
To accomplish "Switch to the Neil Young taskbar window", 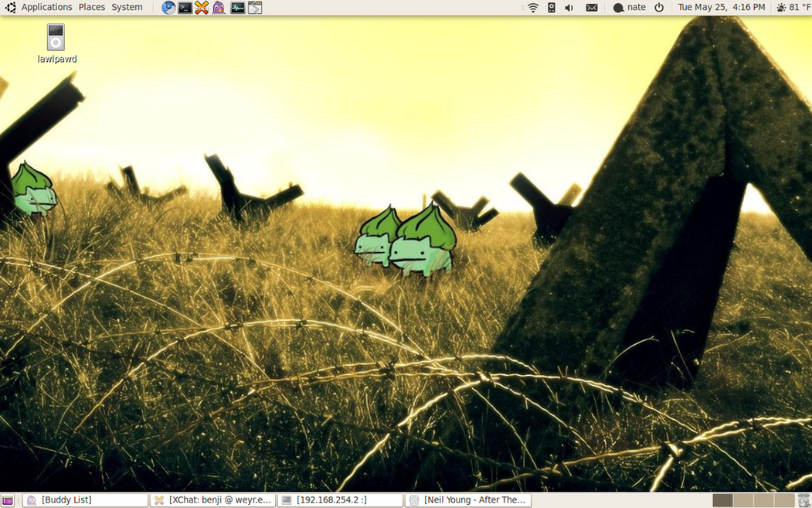I will point(468,500).
